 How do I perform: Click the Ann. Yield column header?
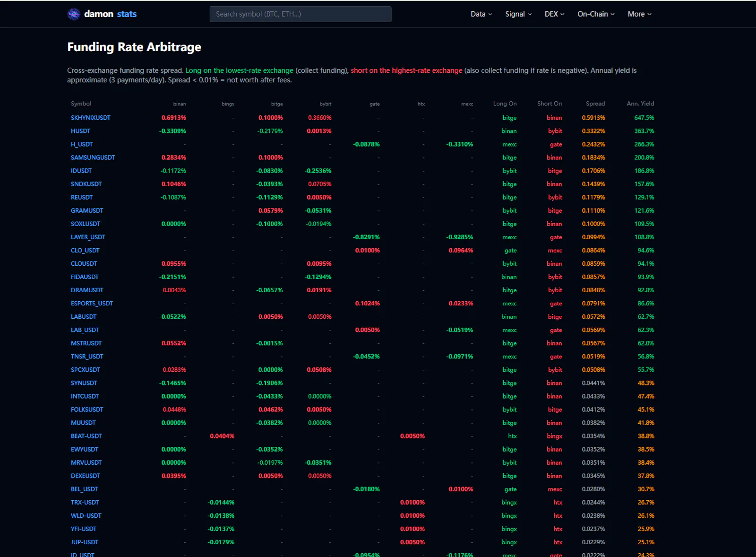pyautogui.click(x=641, y=103)
